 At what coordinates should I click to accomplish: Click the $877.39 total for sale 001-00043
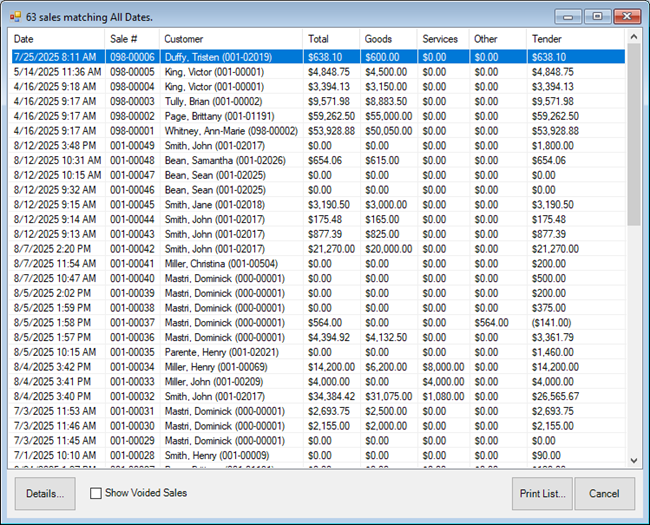tap(325, 234)
